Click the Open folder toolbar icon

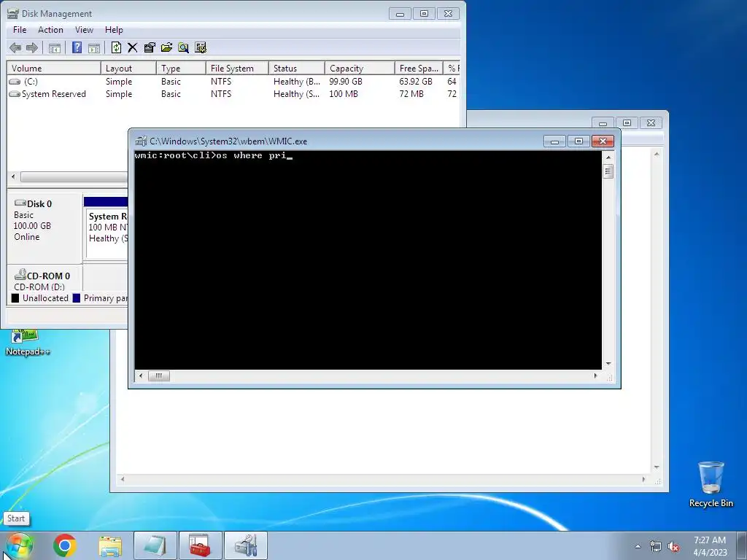167,47
